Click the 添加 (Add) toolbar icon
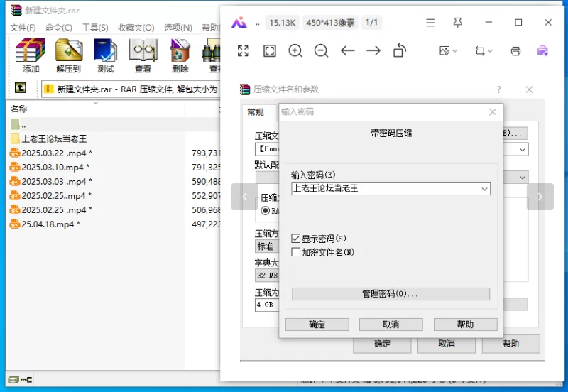This screenshot has width=568, height=392. pyautogui.click(x=31, y=55)
